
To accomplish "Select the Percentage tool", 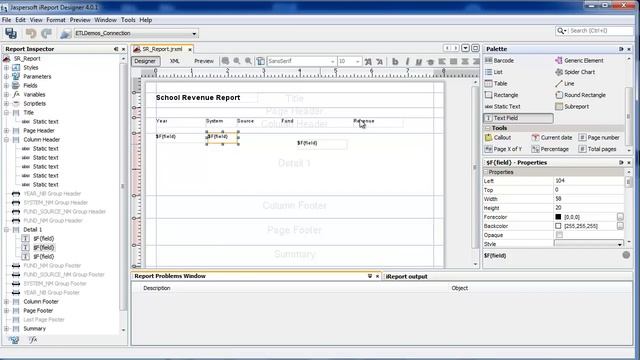I will click(x=550, y=149).
